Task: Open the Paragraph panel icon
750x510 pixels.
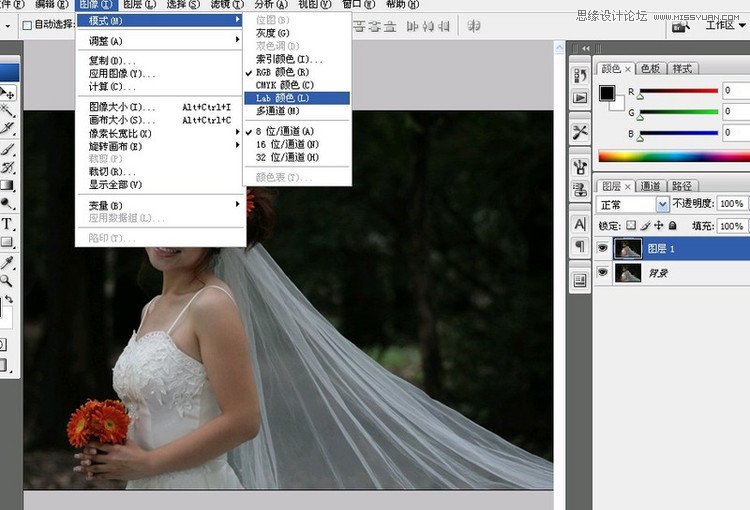Action: click(580, 246)
